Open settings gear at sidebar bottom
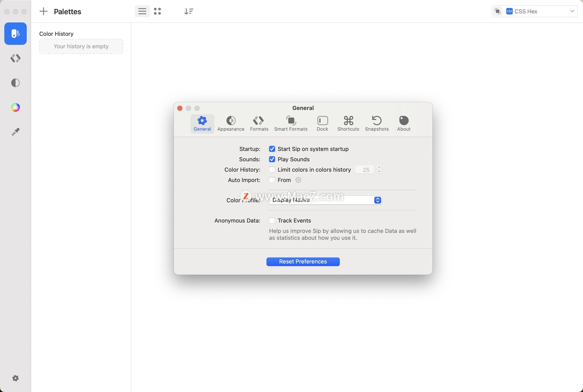This screenshot has width=583, height=392. click(15, 378)
